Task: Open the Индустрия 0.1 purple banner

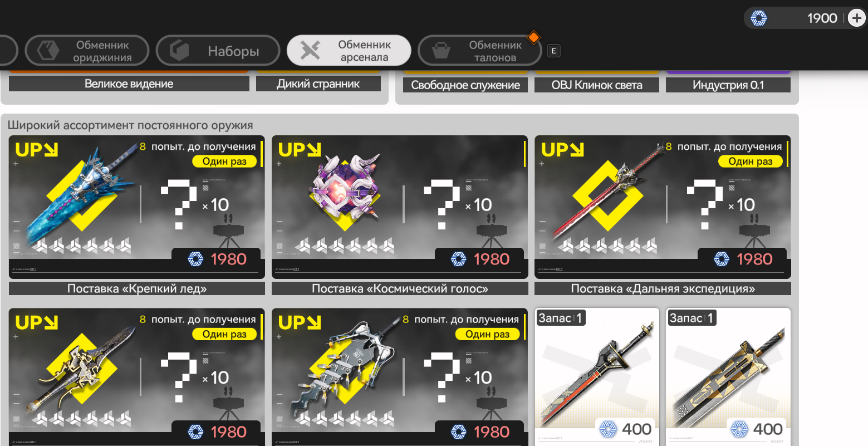Action: point(728,85)
